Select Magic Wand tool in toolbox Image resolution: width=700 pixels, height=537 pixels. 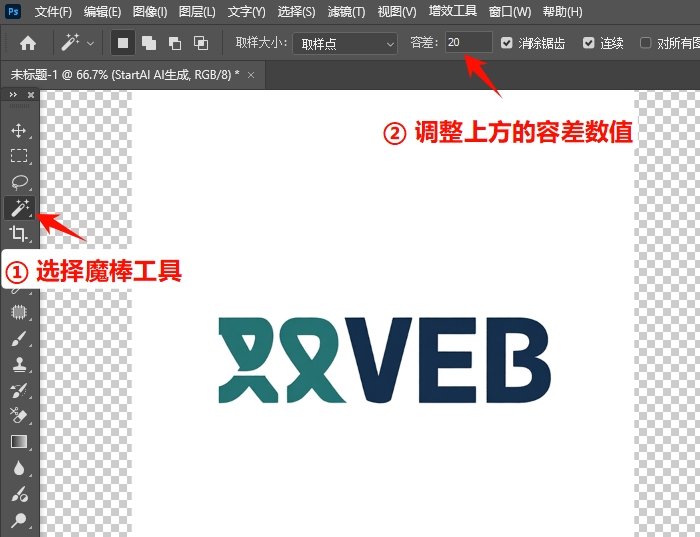pyautogui.click(x=20, y=208)
